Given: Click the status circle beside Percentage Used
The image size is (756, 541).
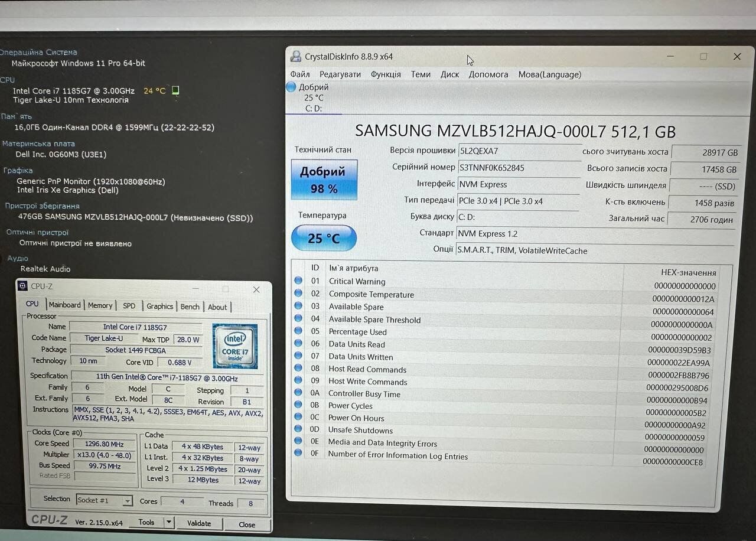Looking at the screenshot, I should [298, 331].
